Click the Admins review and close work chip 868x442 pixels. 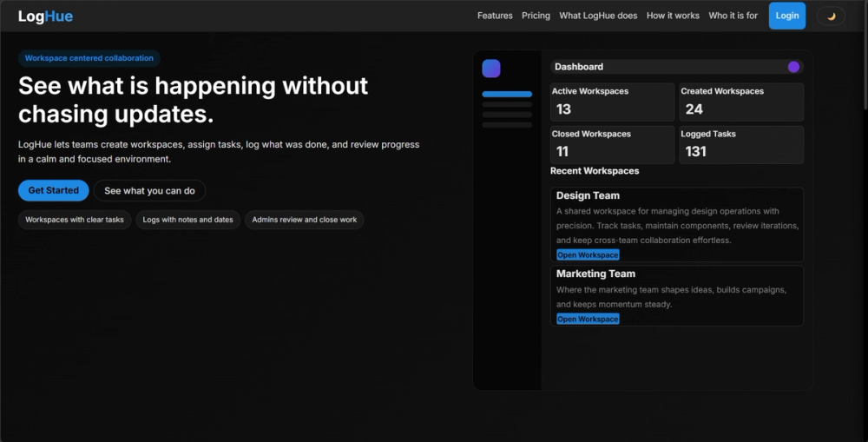305,220
